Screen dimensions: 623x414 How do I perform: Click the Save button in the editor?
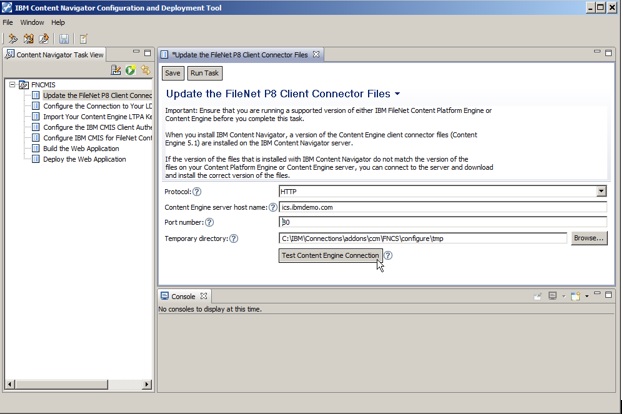tap(173, 73)
